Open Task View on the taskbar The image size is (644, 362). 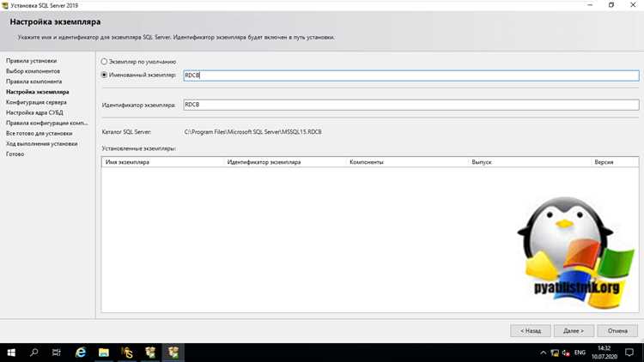(x=57, y=353)
